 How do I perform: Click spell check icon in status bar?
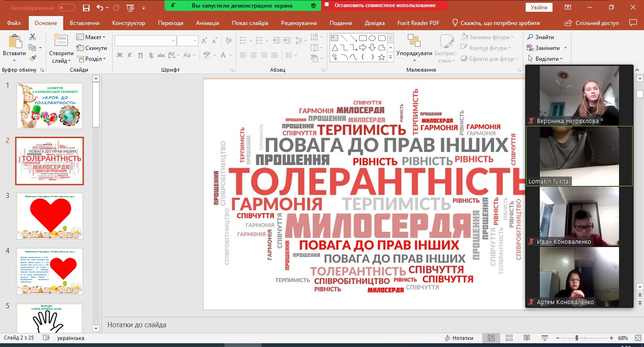point(46,338)
